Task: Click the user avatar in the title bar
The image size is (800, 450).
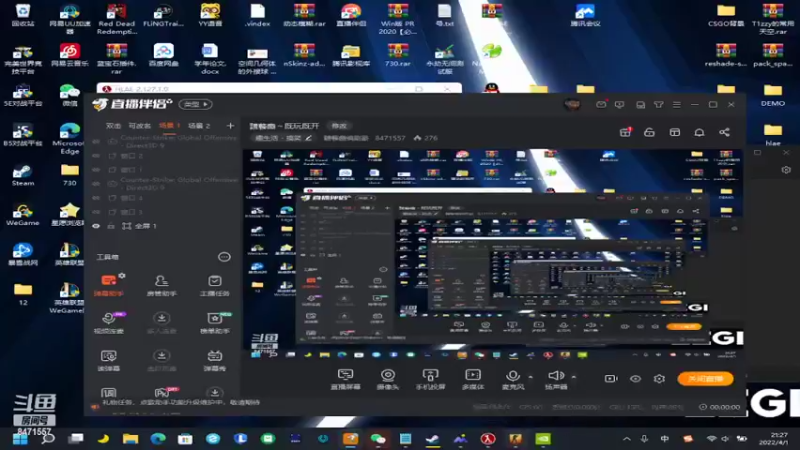Action: [572, 105]
